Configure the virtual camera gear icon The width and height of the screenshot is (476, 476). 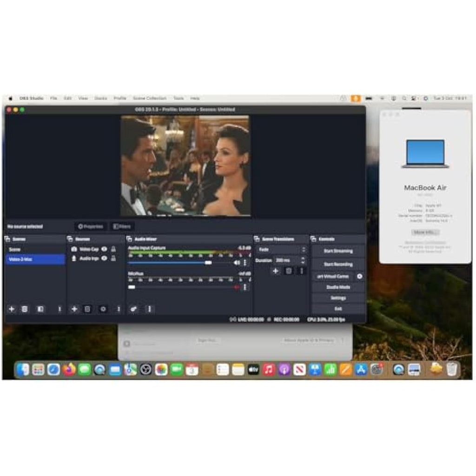point(360,276)
